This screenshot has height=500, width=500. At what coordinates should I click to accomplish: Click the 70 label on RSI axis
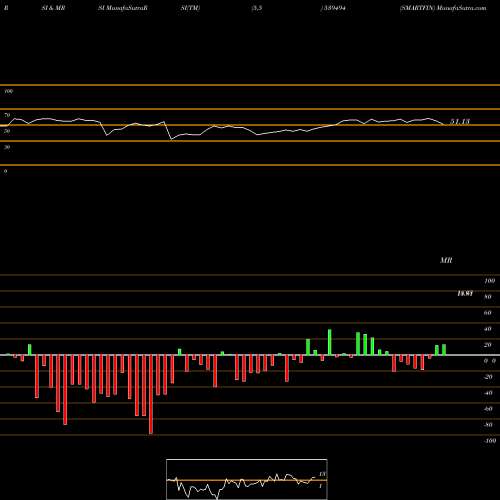(x=7, y=115)
